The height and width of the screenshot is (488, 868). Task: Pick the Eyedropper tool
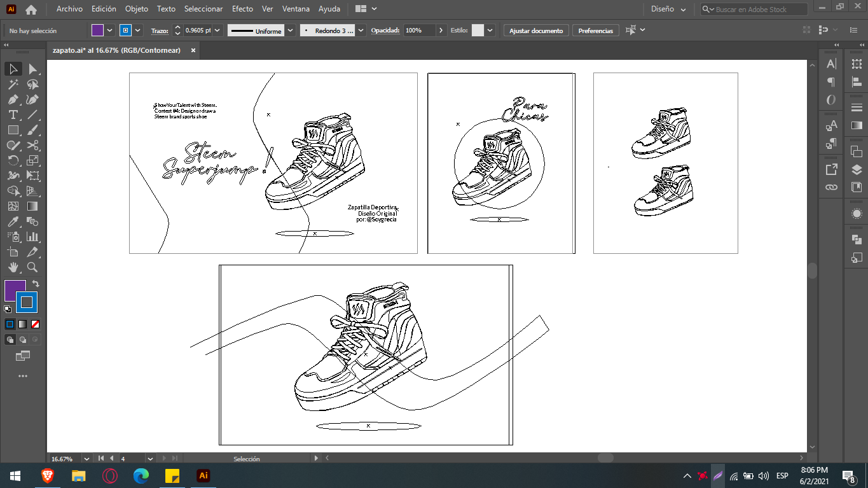pyautogui.click(x=13, y=221)
